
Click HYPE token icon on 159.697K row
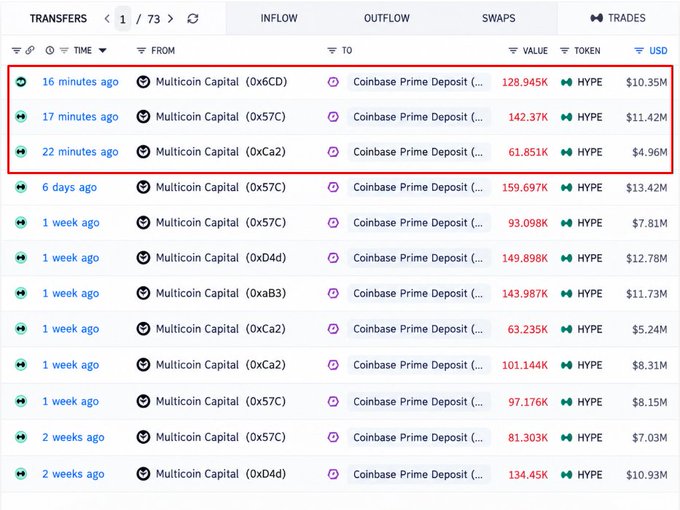point(566,188)
